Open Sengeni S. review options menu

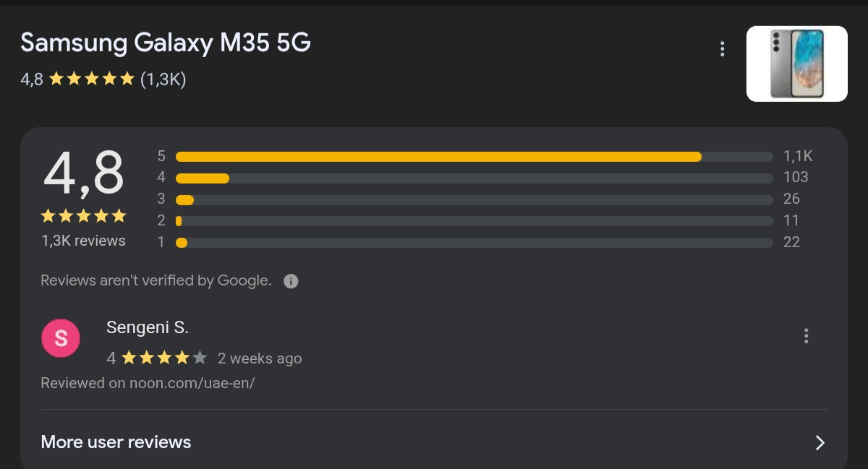click(806, 336)
